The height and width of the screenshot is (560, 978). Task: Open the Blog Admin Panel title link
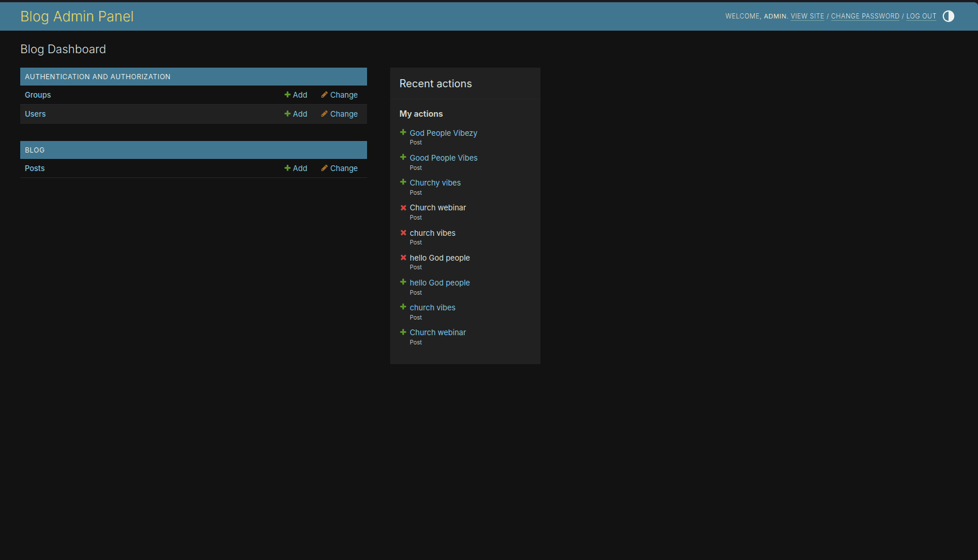77,16
